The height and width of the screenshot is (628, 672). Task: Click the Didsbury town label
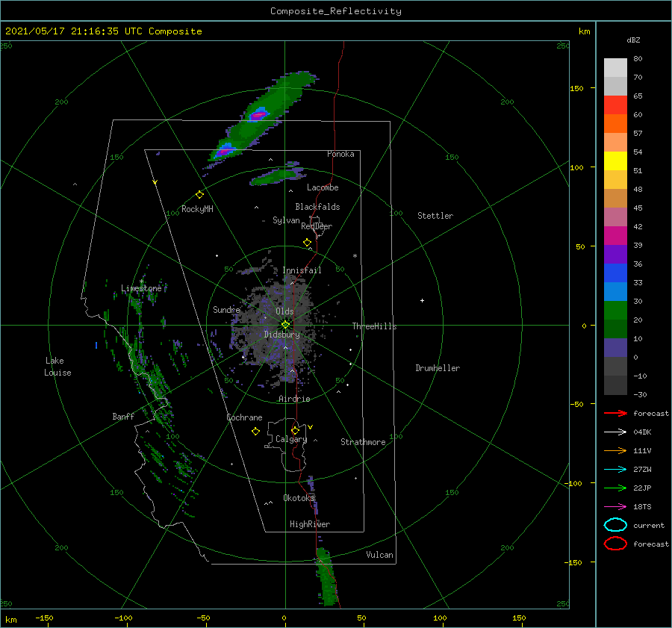coord(282,335)
